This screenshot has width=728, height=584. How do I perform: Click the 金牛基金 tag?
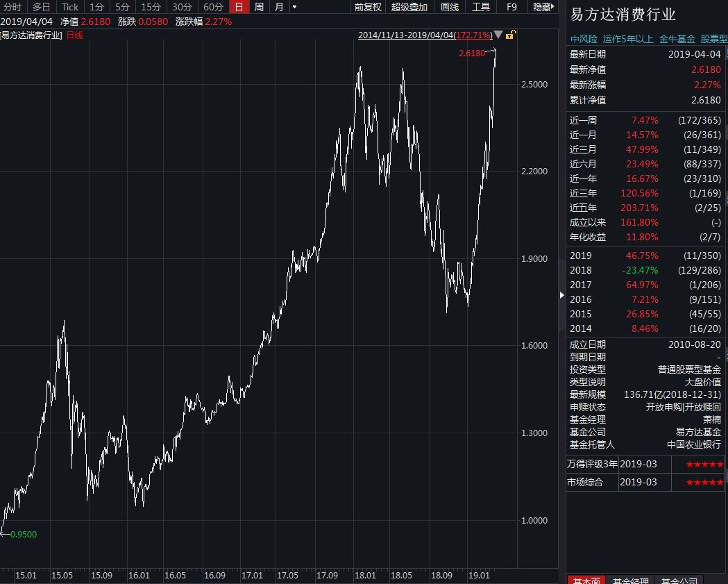[x=677, y=39]
